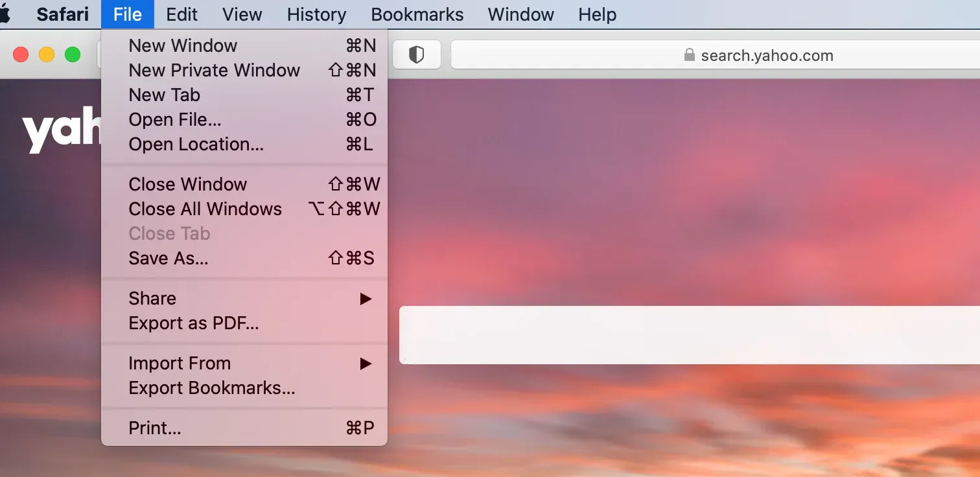Click the Yahoo search input box
The height and width of the screenshot is (477, 980).
(690, 335)
